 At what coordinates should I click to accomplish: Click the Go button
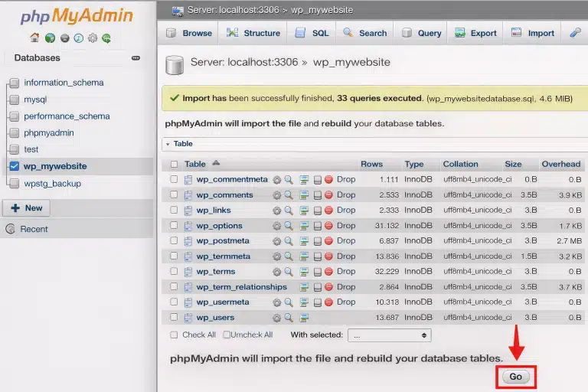pos(515,377)
